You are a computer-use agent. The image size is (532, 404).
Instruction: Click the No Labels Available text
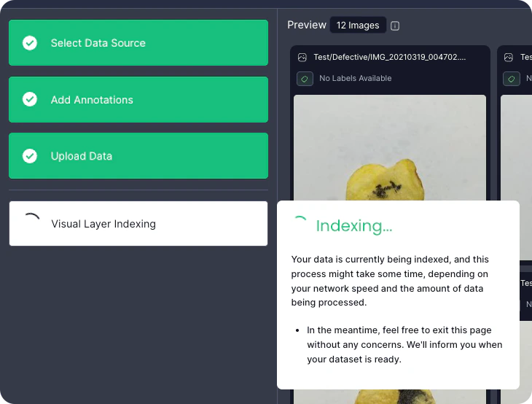click(x=355, y=79)
